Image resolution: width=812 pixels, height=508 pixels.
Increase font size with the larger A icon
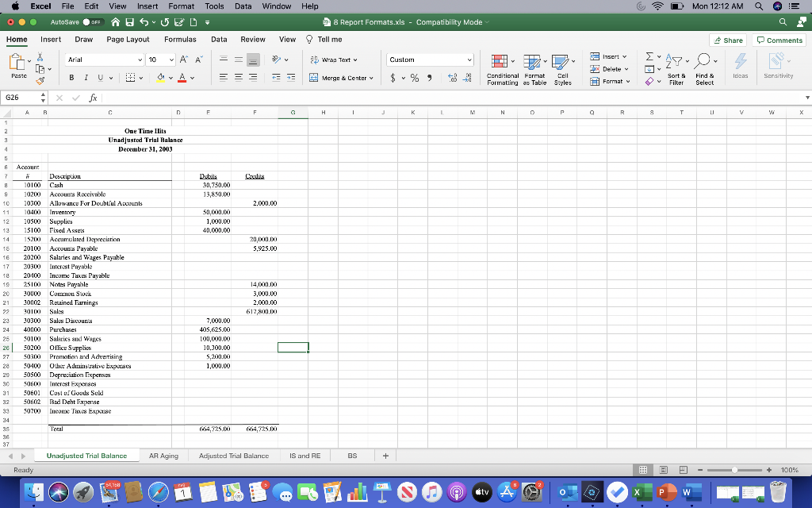click(184, 60)
